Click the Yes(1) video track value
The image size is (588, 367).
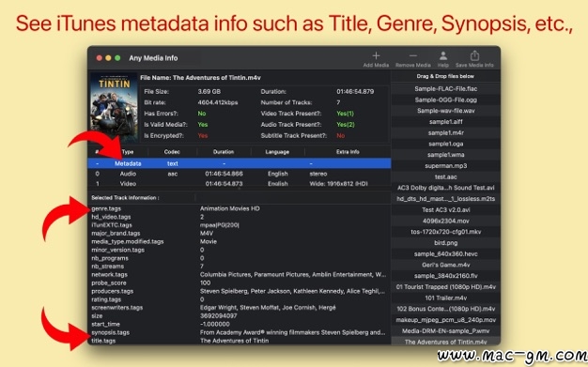[345, 114]
